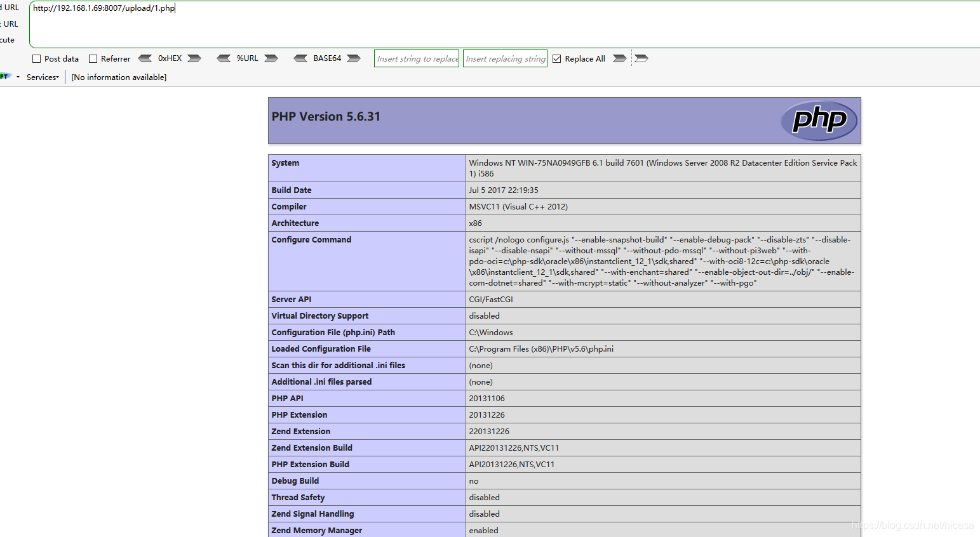The image size is (980, 537).
Task: Enable the Post data checkbox
Action: [37, 59]
